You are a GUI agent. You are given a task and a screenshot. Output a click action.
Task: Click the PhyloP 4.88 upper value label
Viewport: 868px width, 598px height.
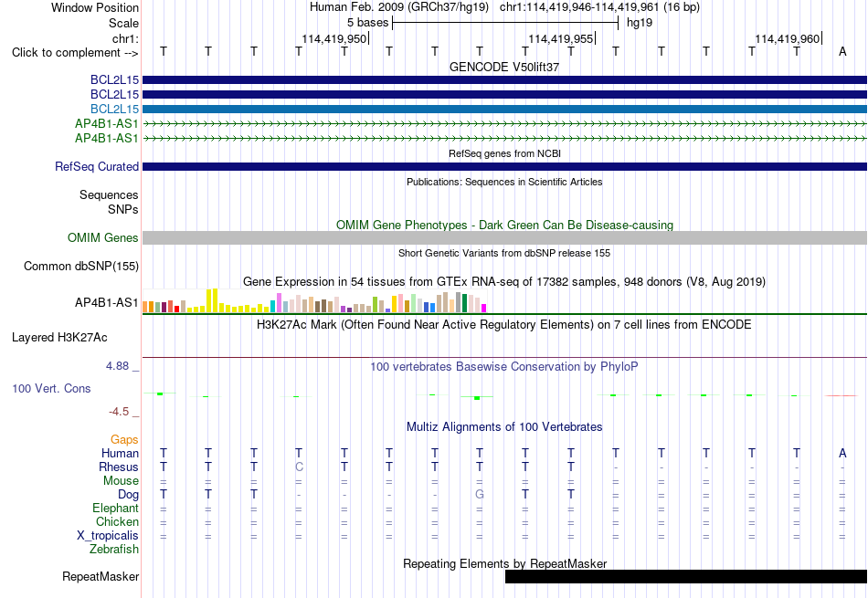point(118,366)
